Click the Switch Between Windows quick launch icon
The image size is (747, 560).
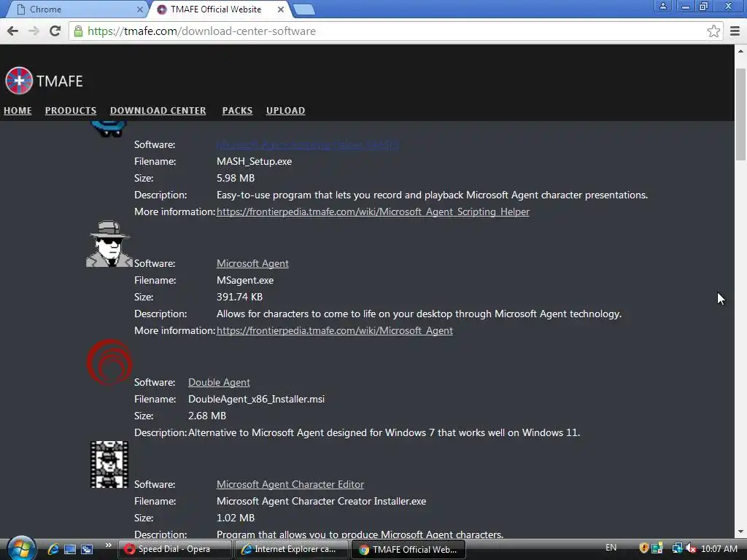tap(87, 549)
